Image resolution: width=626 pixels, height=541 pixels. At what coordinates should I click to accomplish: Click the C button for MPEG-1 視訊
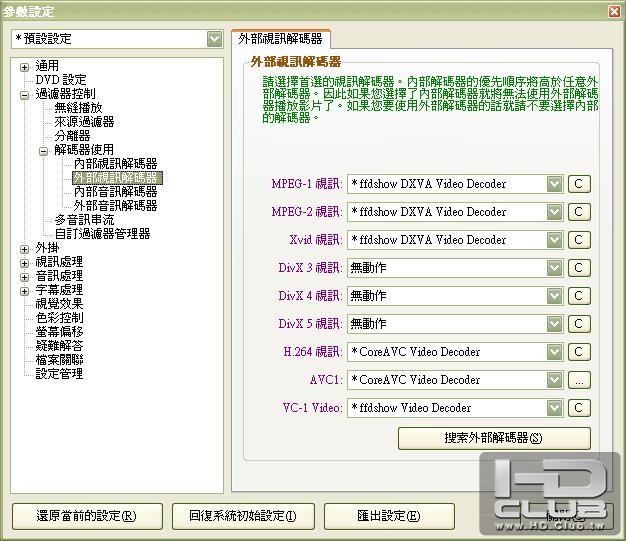[x=579, y=184]
